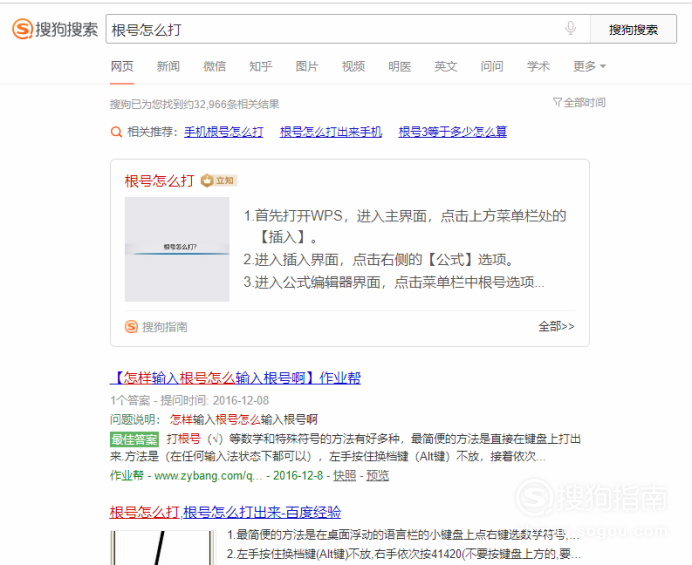Click the result count 32,966 text
692x565 pixels.
[195, 104]
